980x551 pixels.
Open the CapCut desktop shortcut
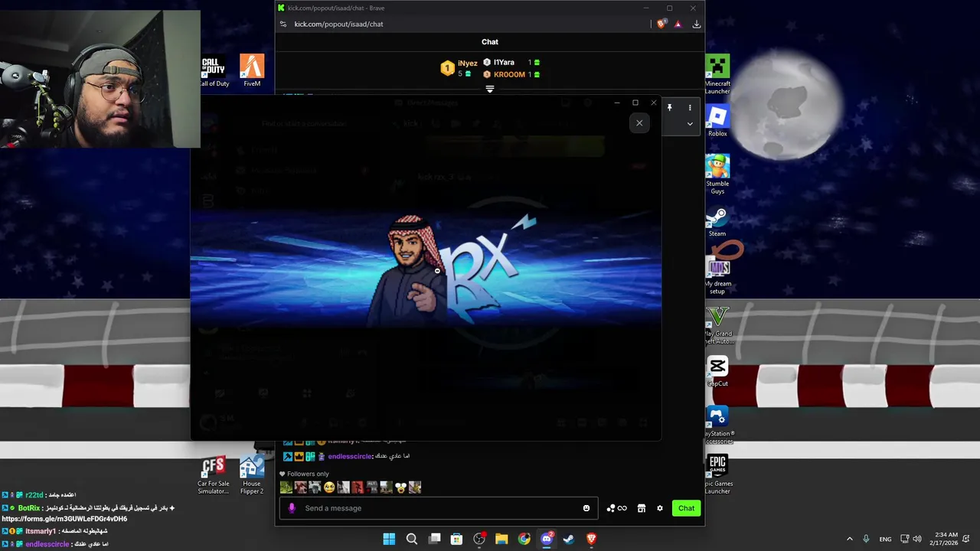(x=717, y=371)
